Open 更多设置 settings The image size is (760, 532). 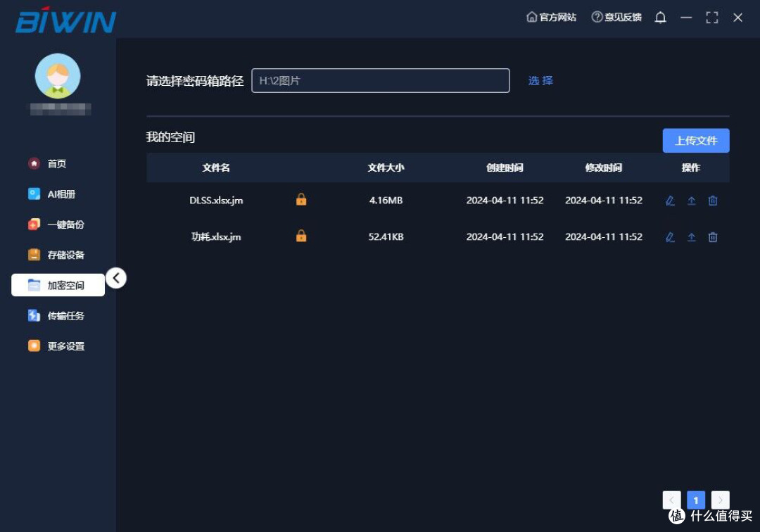56,346
